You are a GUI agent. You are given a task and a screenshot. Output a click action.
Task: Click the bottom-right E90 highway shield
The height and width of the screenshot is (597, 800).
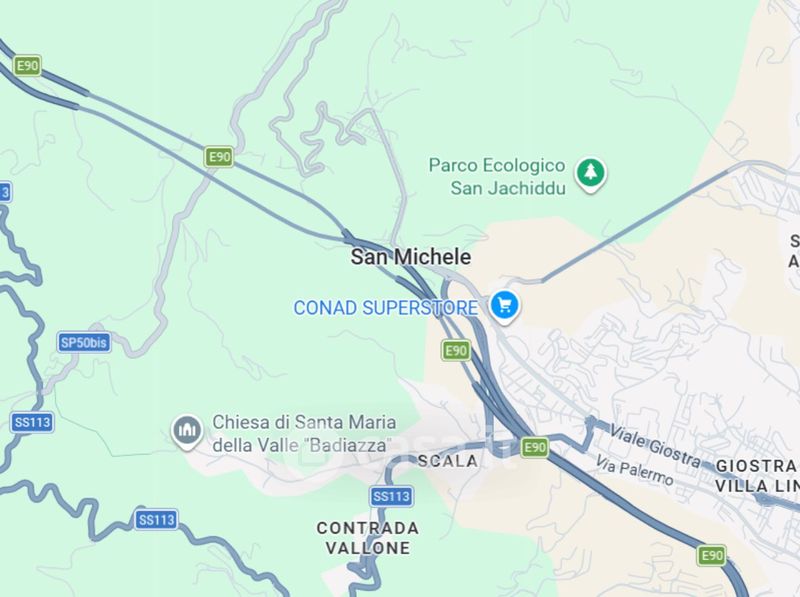click(712, 555)
